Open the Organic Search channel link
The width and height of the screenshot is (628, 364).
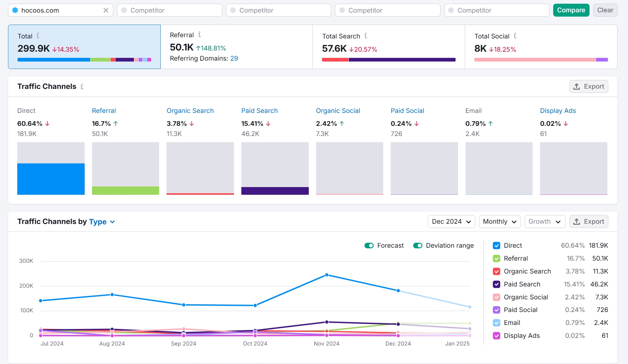pos(190,111)
